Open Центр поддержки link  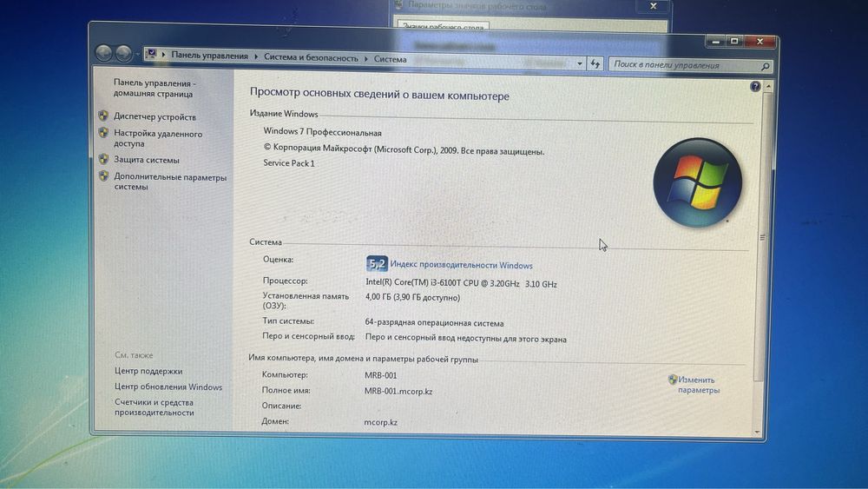148,371
